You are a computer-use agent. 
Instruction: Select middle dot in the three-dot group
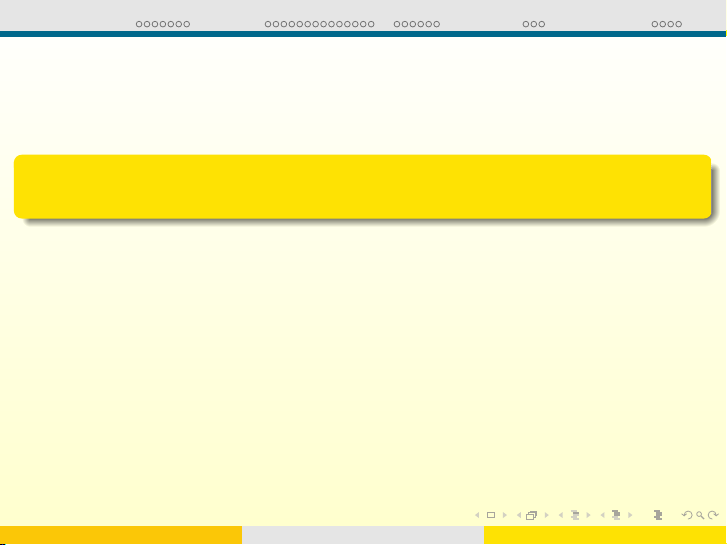tap(534, 23)
